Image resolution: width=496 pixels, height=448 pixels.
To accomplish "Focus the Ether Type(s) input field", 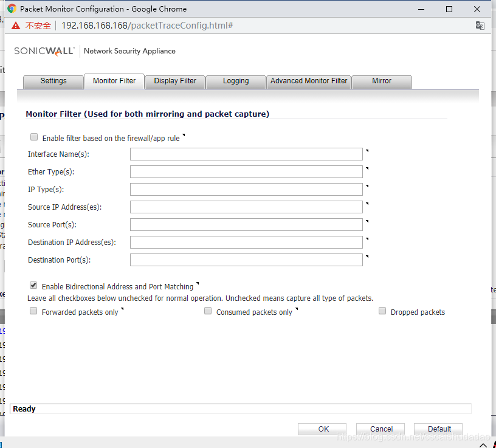I will [246, 172].
